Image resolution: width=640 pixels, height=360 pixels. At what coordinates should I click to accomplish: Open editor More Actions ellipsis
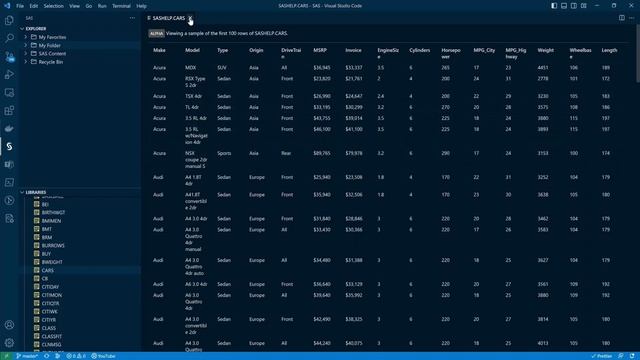(x=631, y=18)
